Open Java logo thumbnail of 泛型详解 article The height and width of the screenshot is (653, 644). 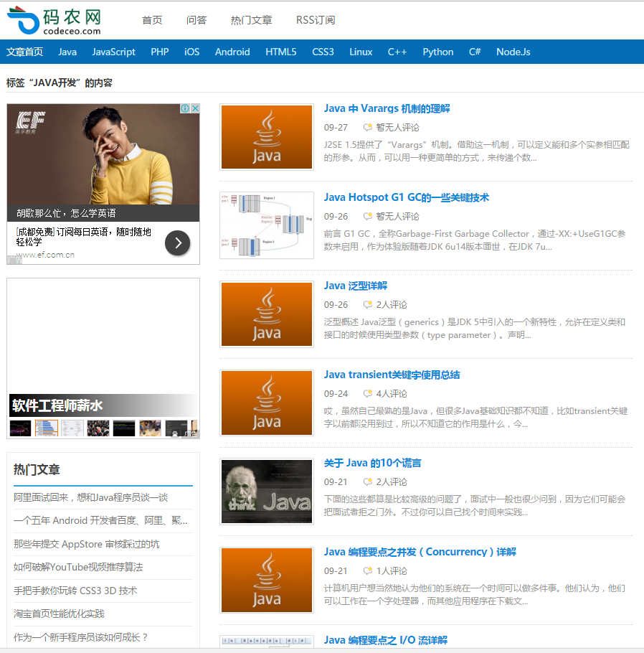pos(267,314)
